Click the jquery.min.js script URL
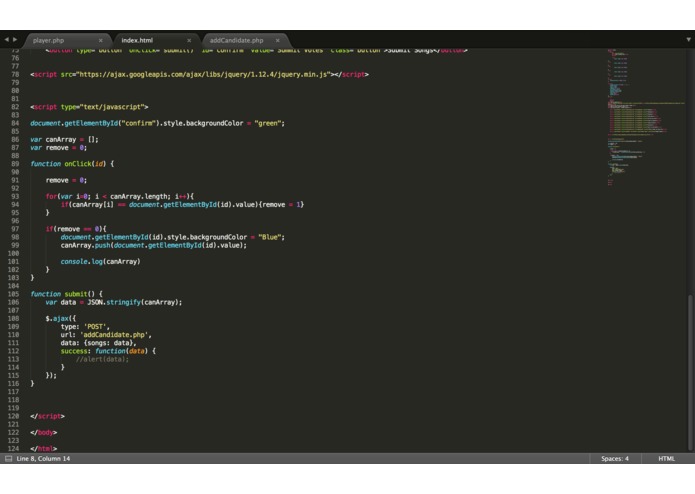This screenshot has height=494, width=695. 204,74
